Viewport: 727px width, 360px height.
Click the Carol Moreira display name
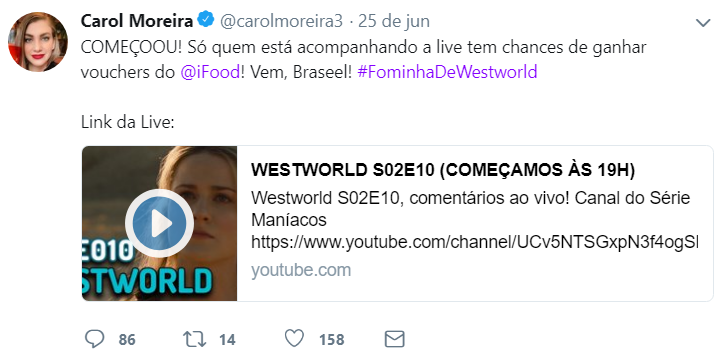pos(137,21)
